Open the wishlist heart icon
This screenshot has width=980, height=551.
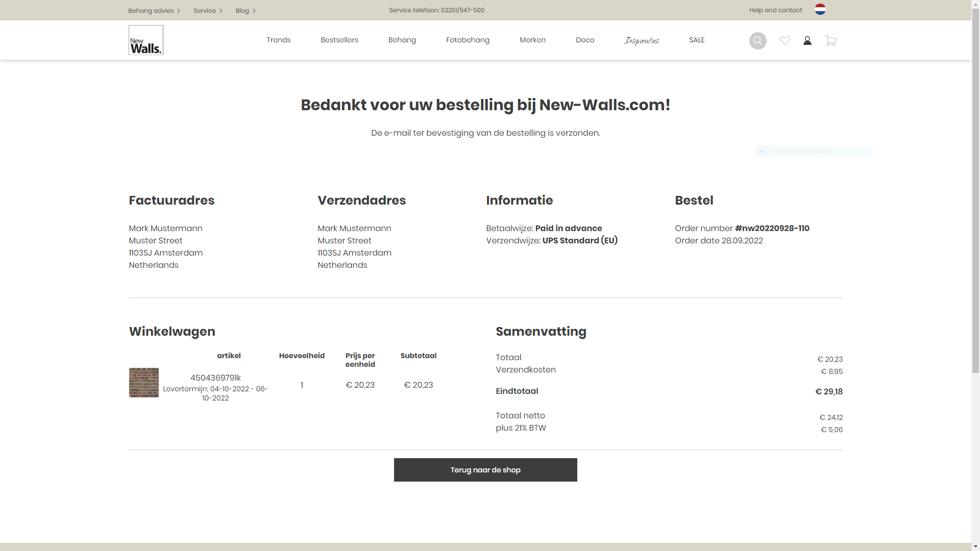(x=785, y=41)
